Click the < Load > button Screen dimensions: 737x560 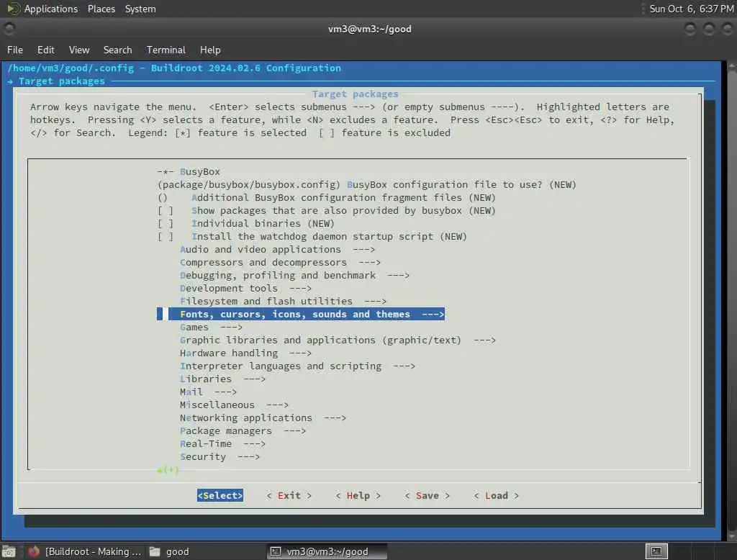pyautogui.click(x=497, y=496)
